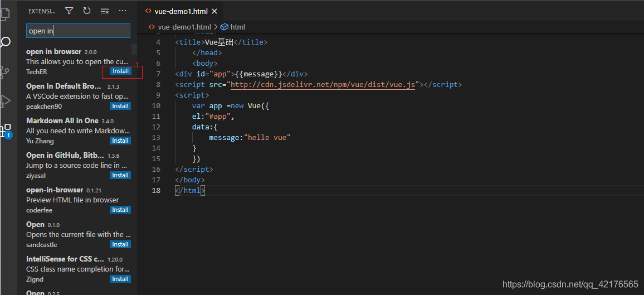Image resolution: width=644 pixels, height=295 pixels.
Task: Install the open in browser extension
Action: (121, 71)
